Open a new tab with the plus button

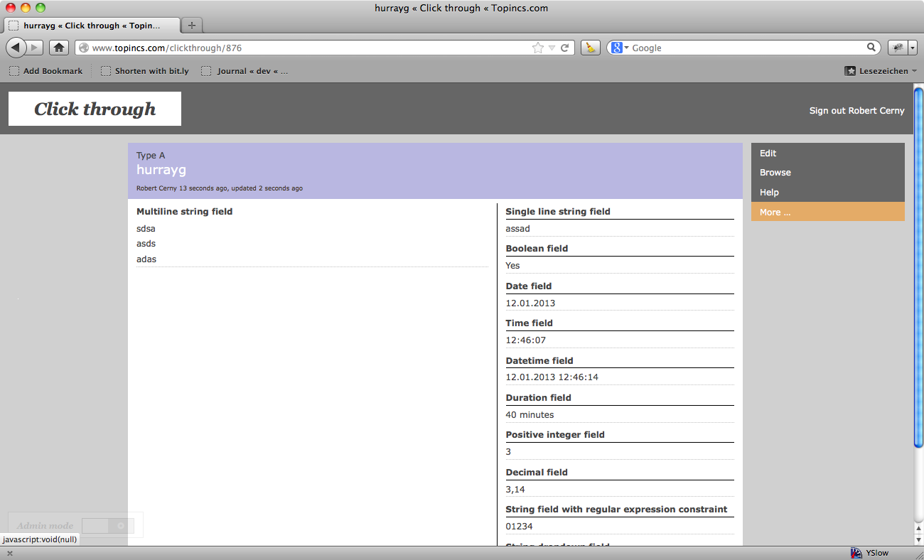tap(192, 25)
